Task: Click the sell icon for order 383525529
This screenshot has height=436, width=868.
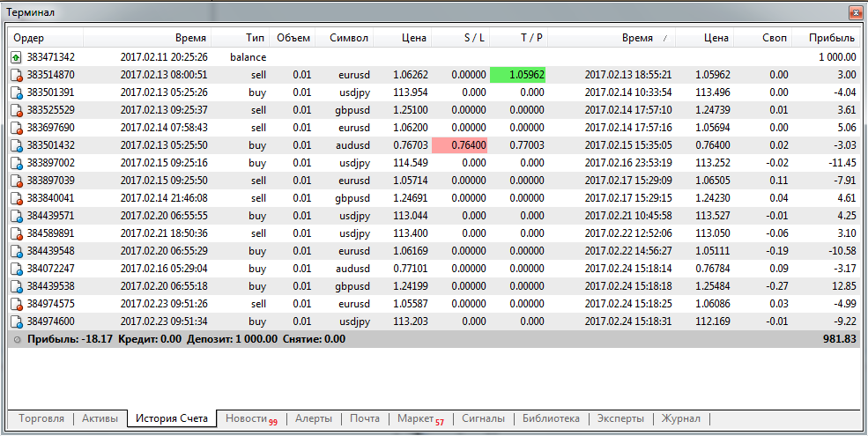Action: click(17, 110)
